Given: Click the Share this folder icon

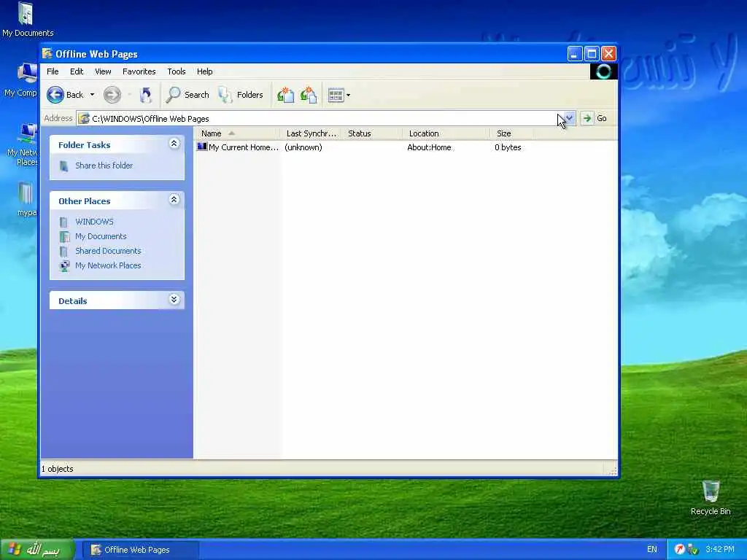Looking at the screenshot, I should pos(64,166).
